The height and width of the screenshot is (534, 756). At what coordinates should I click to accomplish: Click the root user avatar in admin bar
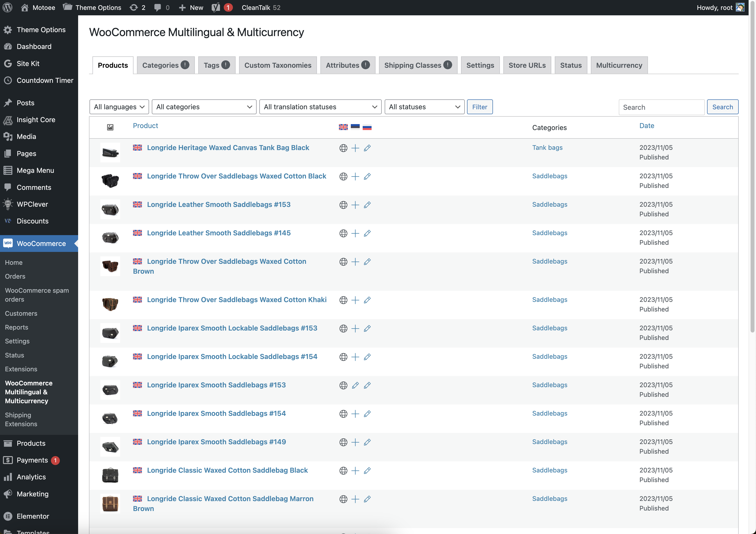point(740,7)
